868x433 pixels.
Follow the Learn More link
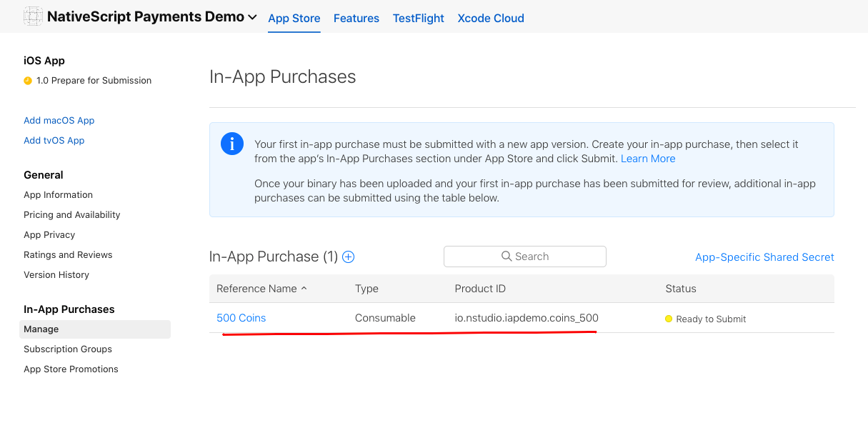click(x=648, y=159)
